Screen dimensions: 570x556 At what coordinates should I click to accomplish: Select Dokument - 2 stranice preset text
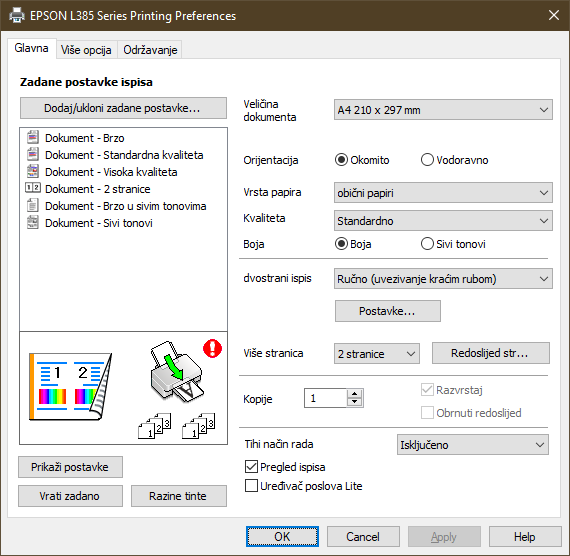[97, 189]
